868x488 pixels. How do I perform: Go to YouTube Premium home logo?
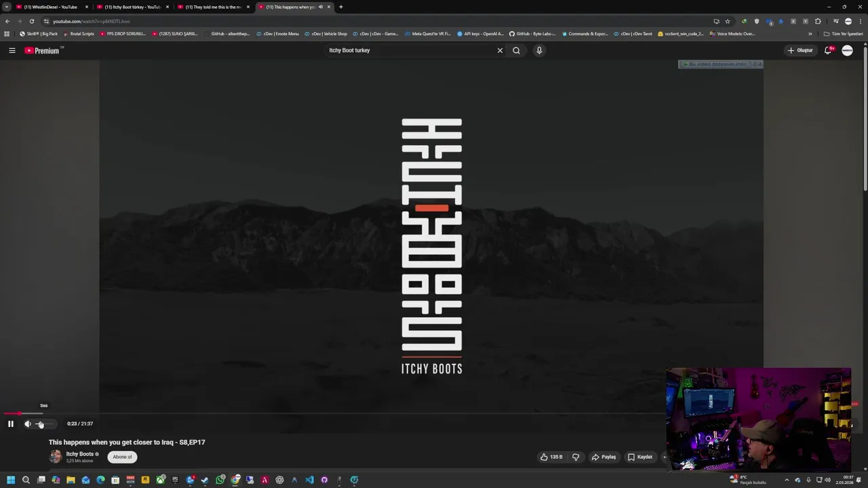click(x=42, y=50)
